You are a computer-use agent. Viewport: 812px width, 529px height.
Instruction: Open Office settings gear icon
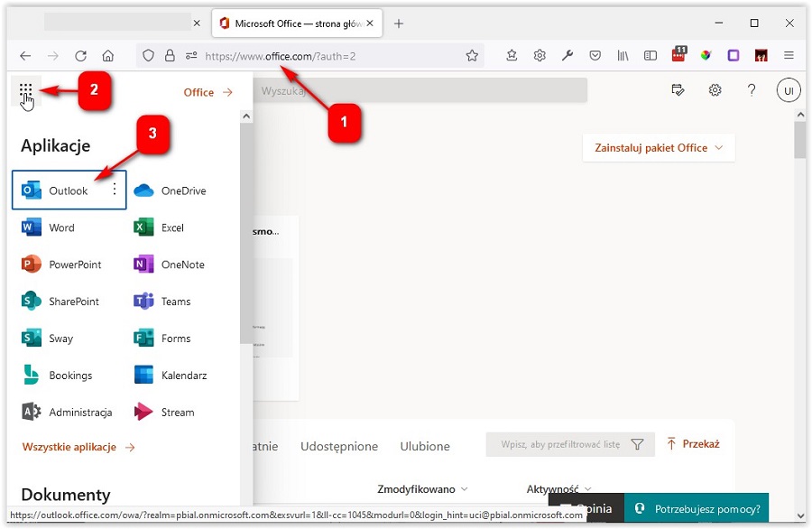tap(715, 90)
